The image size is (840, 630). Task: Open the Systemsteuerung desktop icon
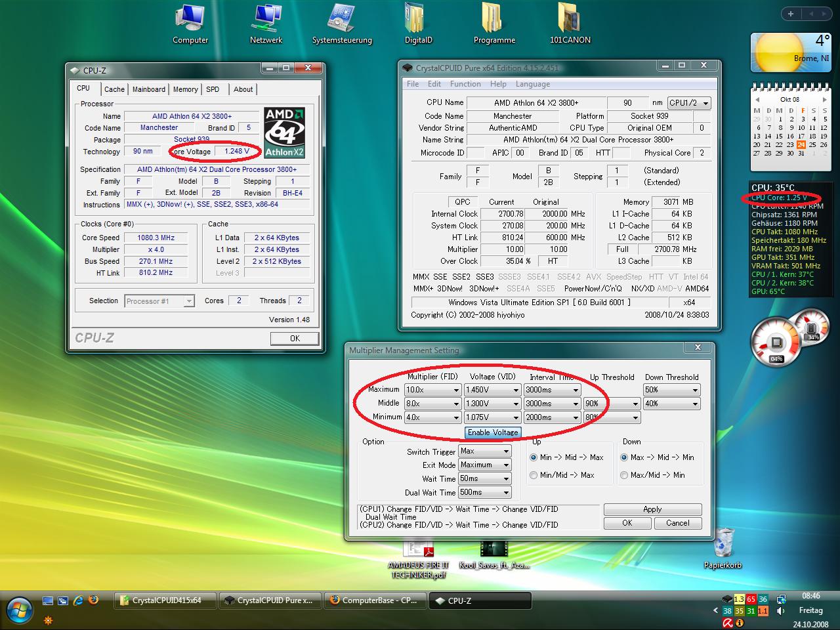(x=342, y=24)
